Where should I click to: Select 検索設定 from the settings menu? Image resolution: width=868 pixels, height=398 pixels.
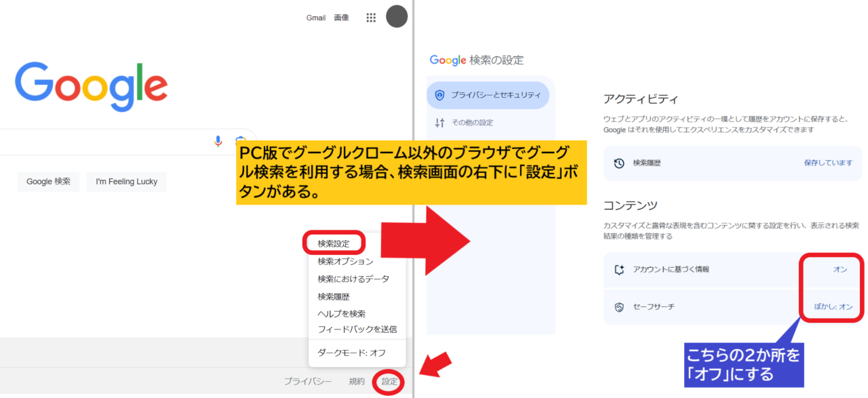pos(334,243)
